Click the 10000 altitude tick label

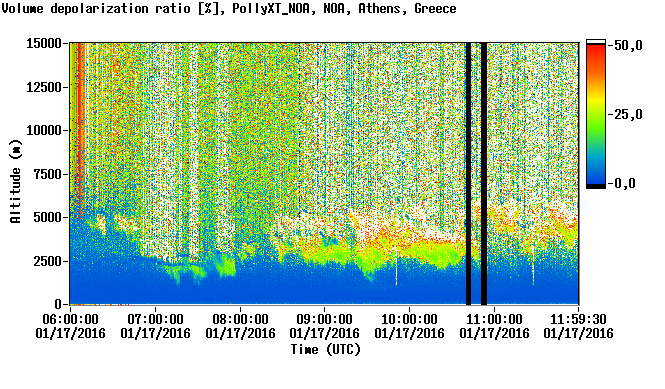tap(44, 130)
